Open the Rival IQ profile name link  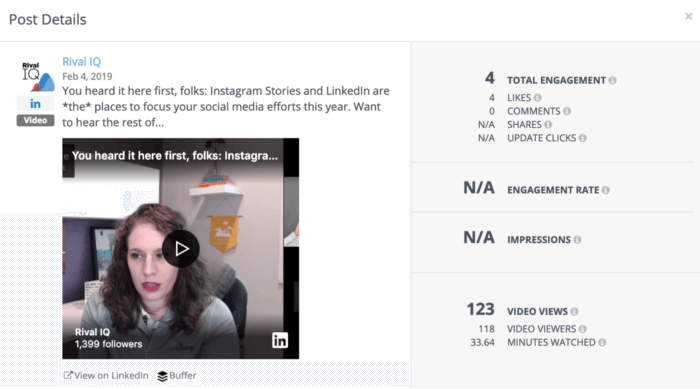click(81, 62)
